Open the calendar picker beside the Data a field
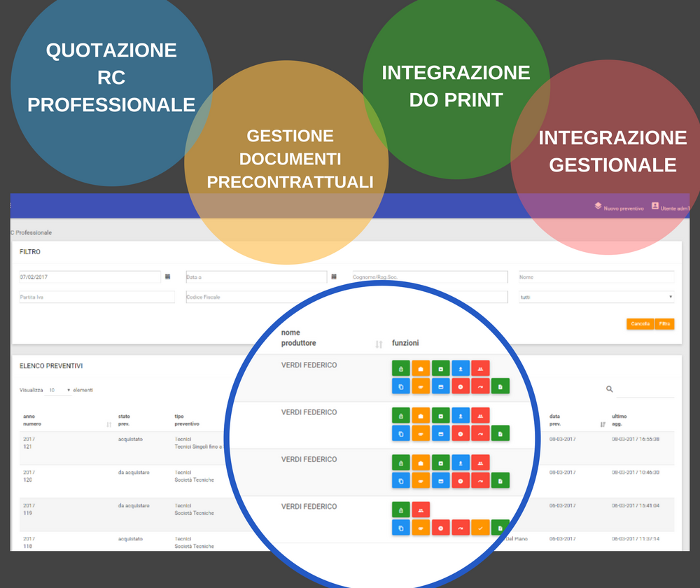The height and width of the screenshot is (588, 700). pos(334,276)
